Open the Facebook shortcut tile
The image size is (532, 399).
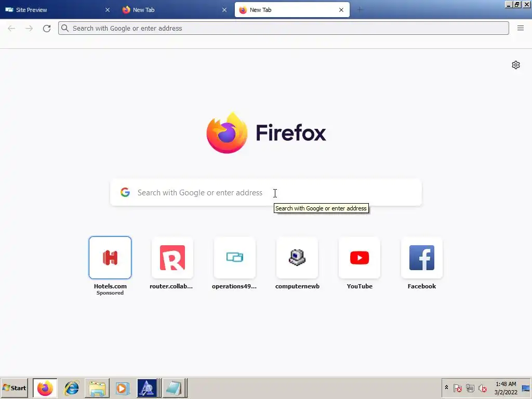click(x=422, y=258)
